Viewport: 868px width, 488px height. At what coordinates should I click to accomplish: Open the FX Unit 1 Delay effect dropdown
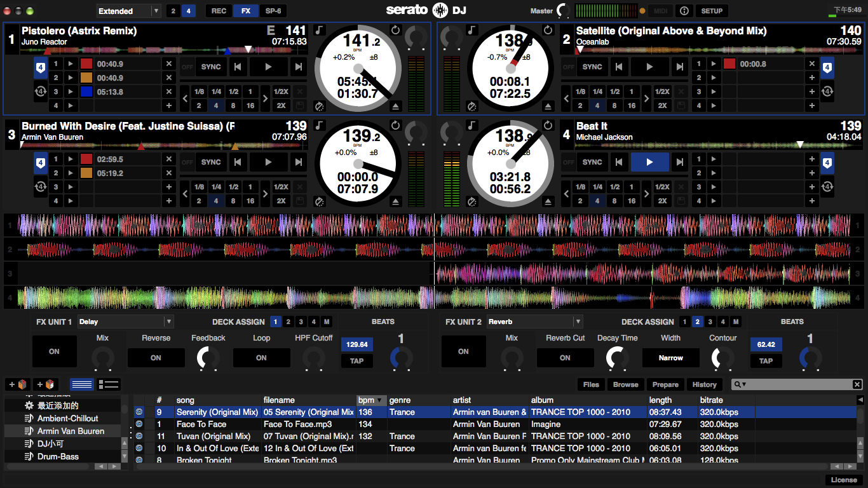pos(125,322)
